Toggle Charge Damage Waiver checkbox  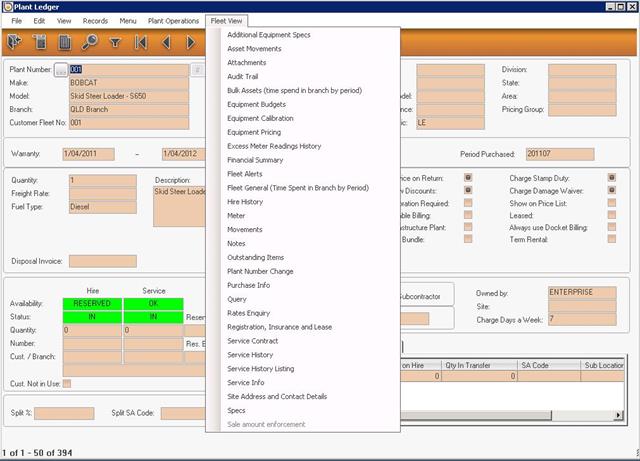[x=609, y=191]
